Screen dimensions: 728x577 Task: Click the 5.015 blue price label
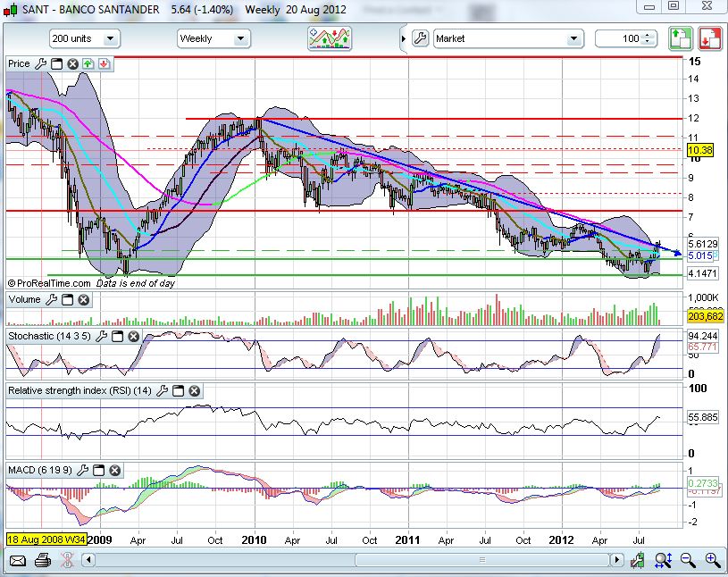point(700,255)
